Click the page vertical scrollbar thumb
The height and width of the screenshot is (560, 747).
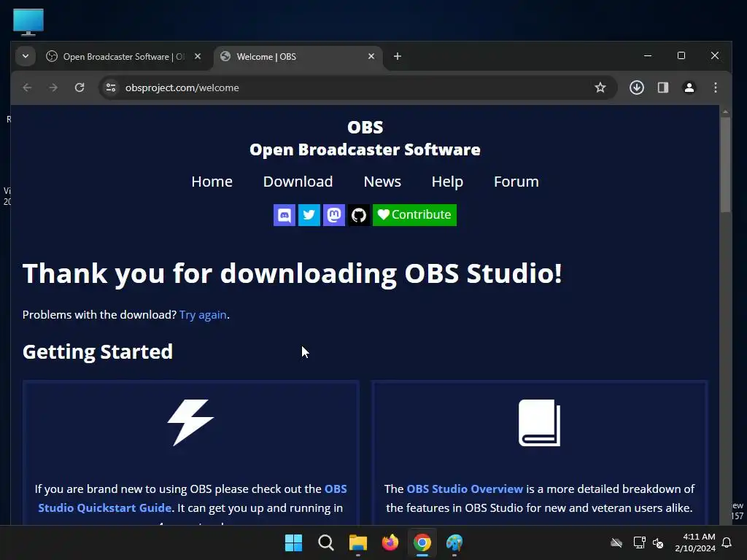(x=725, y=164)
